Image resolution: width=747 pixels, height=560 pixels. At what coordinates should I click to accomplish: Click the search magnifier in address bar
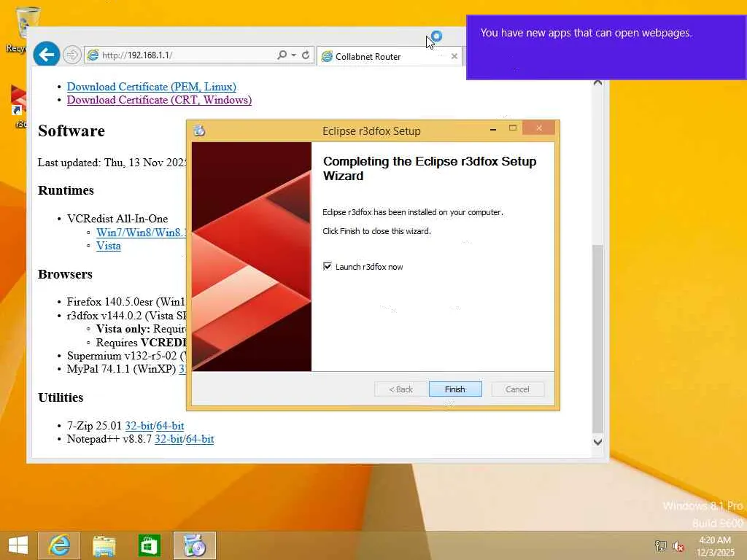pos(282,55)
